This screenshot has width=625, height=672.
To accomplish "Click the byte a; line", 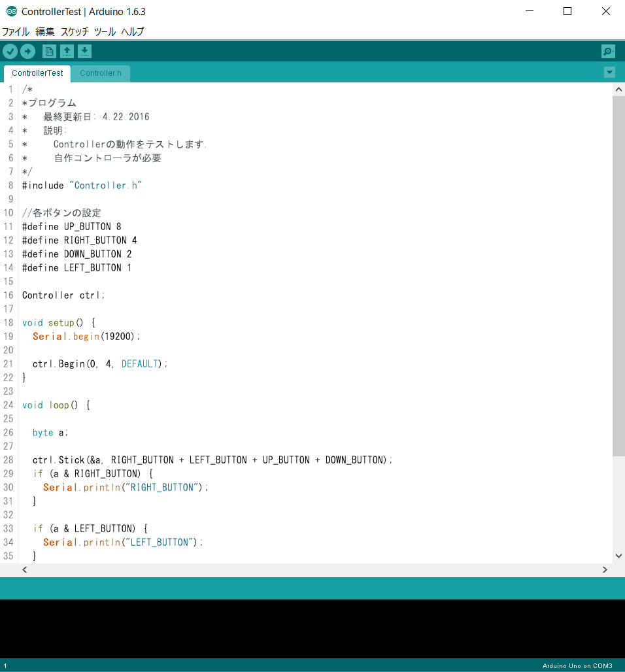I will 50,433.
